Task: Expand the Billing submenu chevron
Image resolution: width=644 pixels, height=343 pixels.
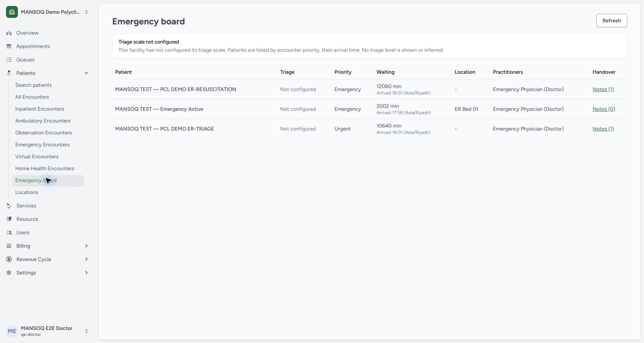Action: [86, 246]
